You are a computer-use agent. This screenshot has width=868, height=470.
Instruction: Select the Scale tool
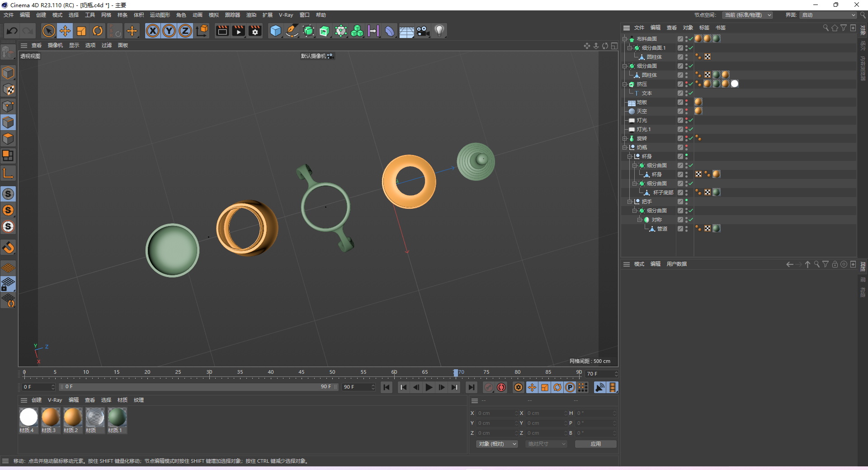coord(81,31)
